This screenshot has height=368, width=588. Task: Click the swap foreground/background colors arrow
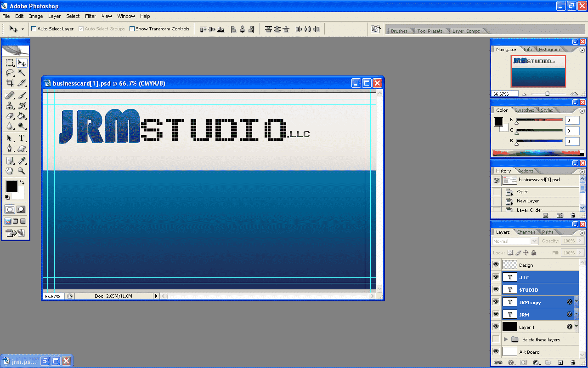pyautogui.click(x=22, y=183)
